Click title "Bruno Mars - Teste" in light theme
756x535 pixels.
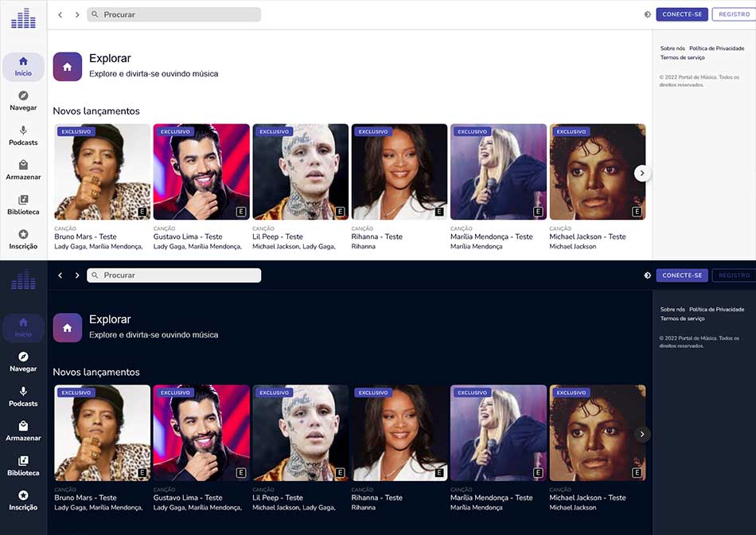tap(85, 237)
